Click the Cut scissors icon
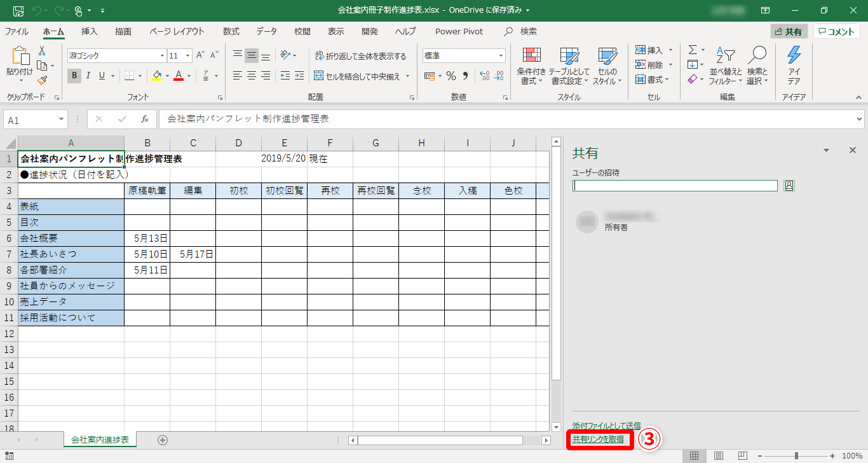The image size is (868, 463). point(42,51)
